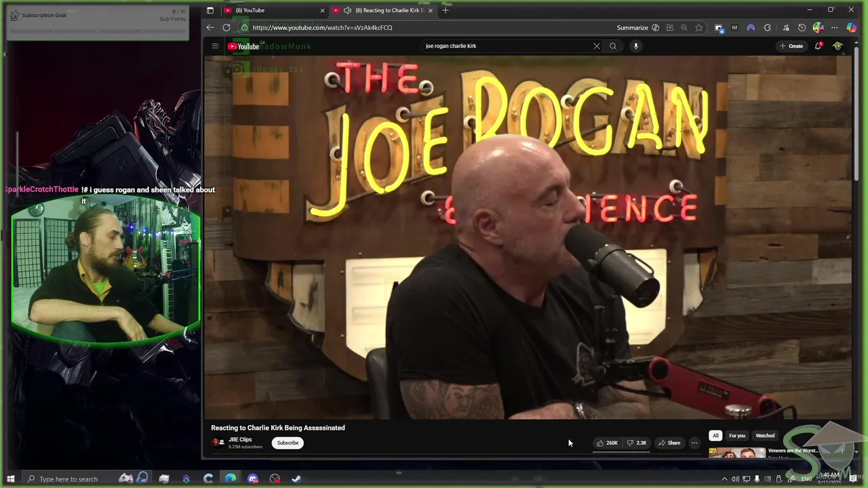Open tab actions menu icon

click(x=210, y=10)
